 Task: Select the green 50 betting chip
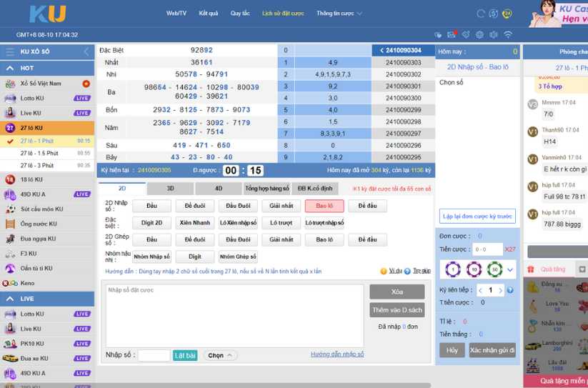[494, 269]
